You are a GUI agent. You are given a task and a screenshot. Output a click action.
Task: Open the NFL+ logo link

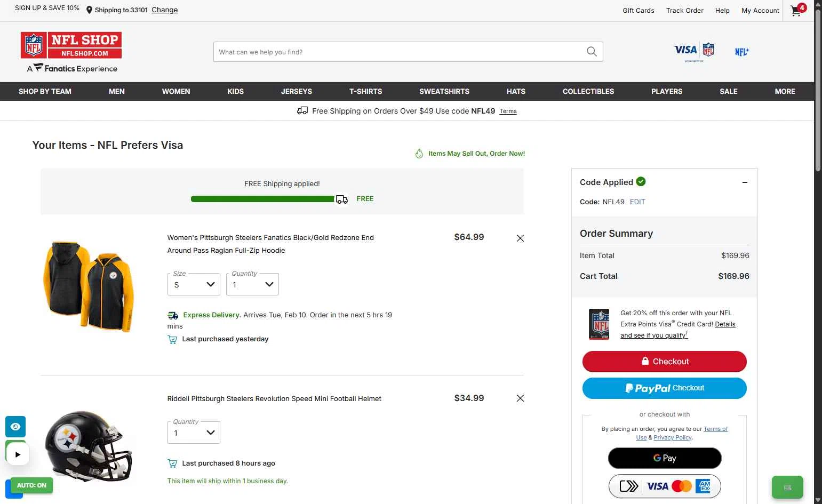[741, 52]
